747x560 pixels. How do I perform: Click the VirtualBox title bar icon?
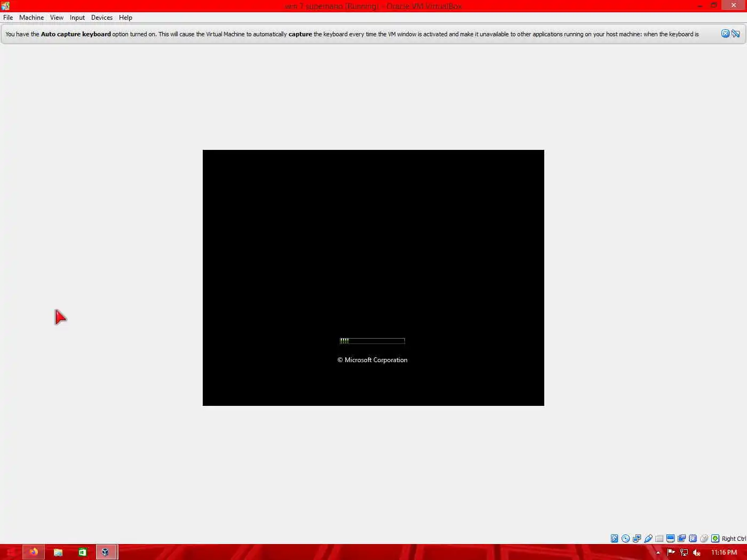[5, 6]
